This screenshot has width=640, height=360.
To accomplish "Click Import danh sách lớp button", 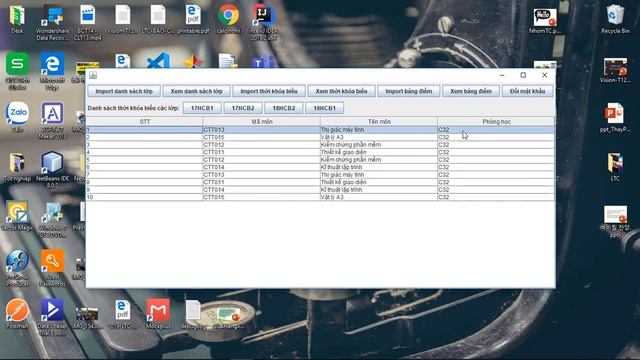I will (x=124, y=91).
